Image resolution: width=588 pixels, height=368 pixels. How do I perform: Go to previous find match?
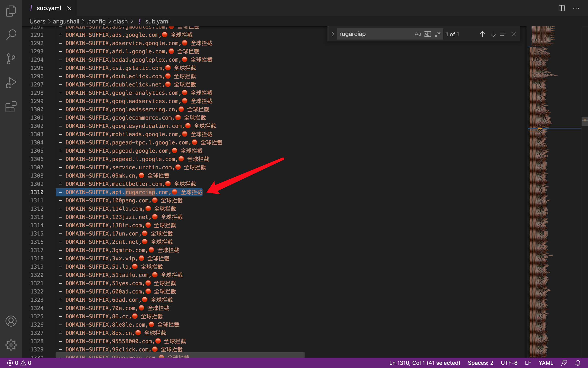coord(482,34)
